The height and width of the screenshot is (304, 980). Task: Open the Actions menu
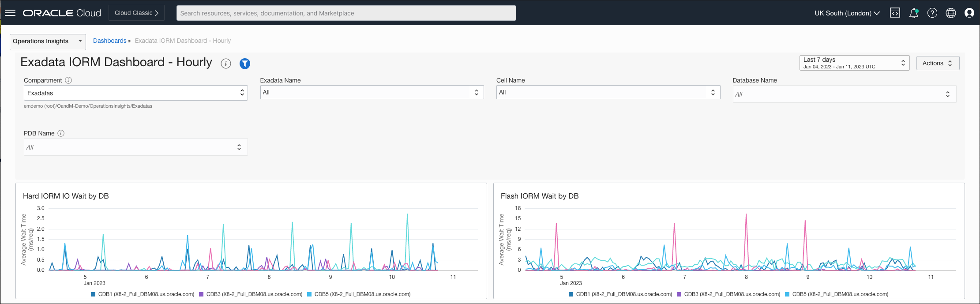coord(937,63)
